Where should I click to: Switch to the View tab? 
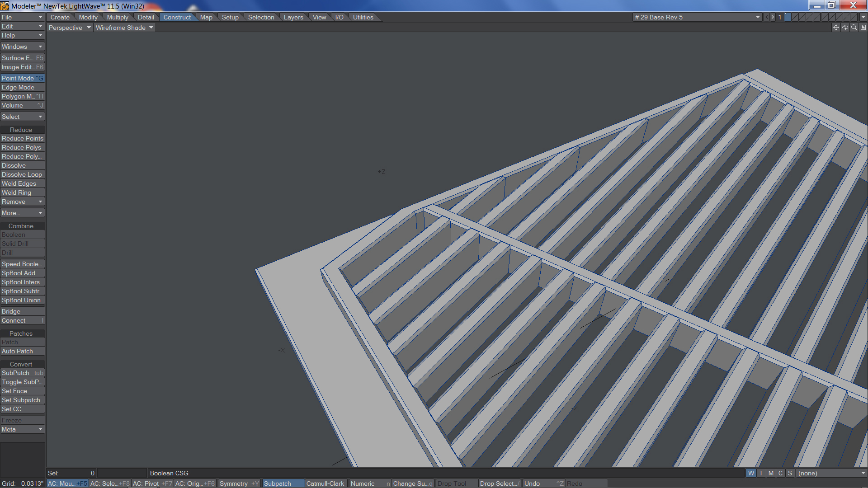[x=319, y=17]
